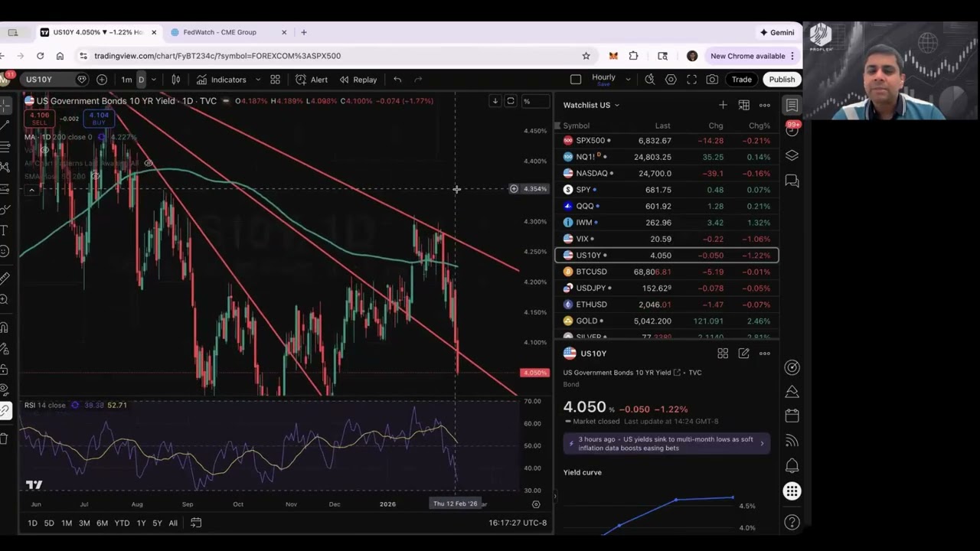Screen dimensions: 980x551
Task: Add a symbol to compare, plus icon
Action: [102, 80]
